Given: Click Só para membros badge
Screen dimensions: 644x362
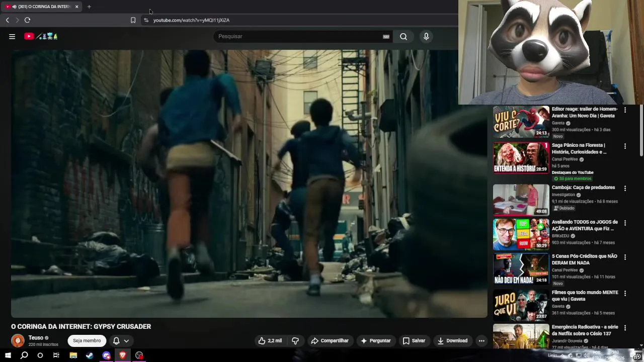Looking at the screenshot, I should click(573, 178).
